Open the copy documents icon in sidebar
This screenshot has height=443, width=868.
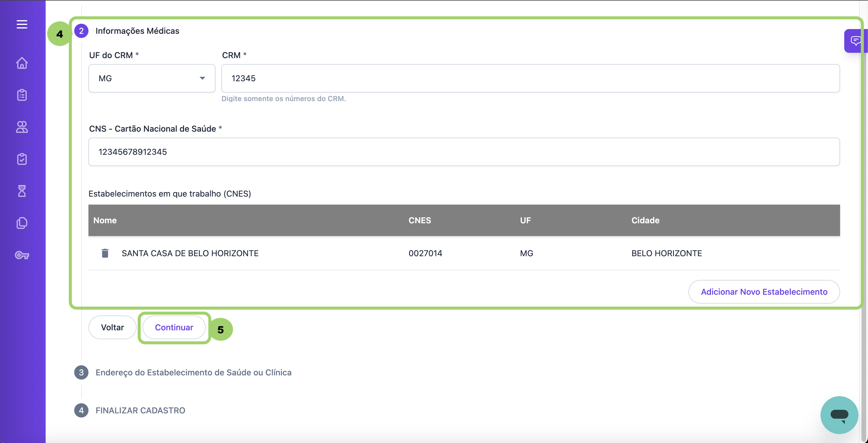pos(22,223)
